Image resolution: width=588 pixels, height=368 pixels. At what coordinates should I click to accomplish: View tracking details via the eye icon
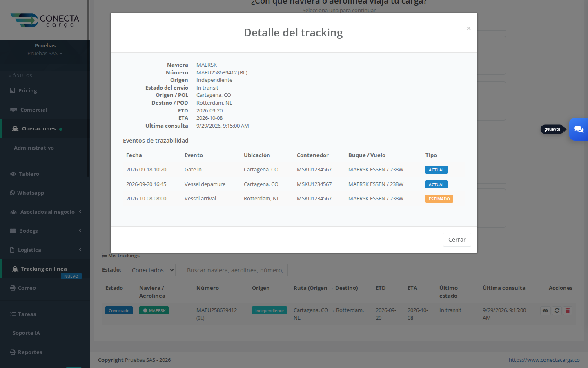tap(546, 311)
